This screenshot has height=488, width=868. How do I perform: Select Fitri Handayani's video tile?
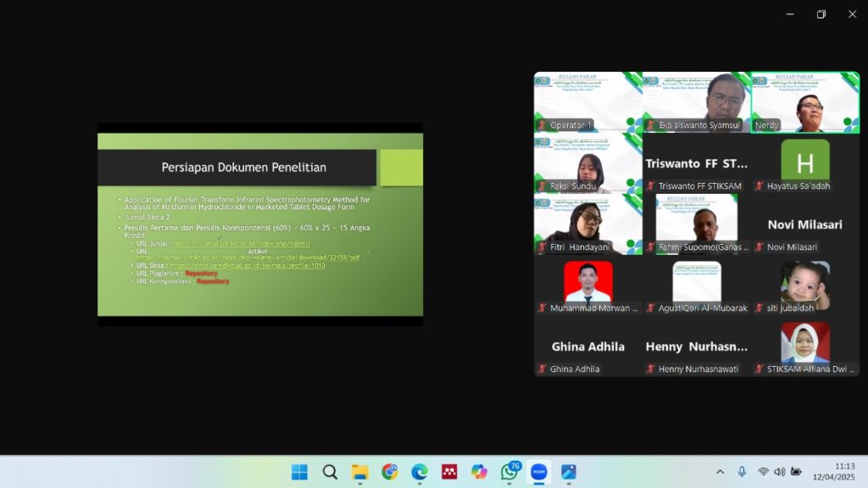click(587, 224)
